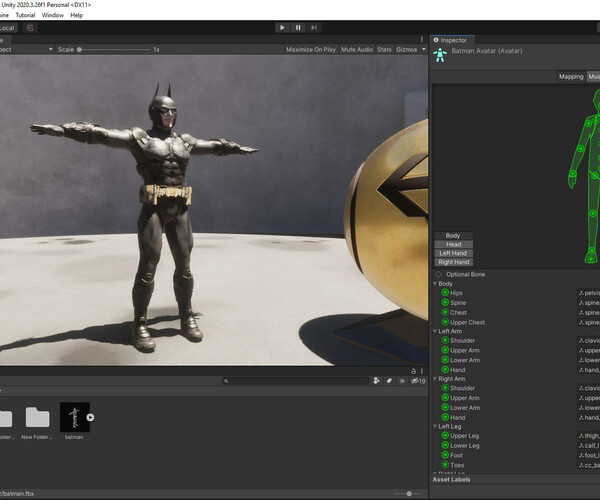Advance one frame with the step button
Viewport: 600px width, 500px height.
tap(314, 28)
